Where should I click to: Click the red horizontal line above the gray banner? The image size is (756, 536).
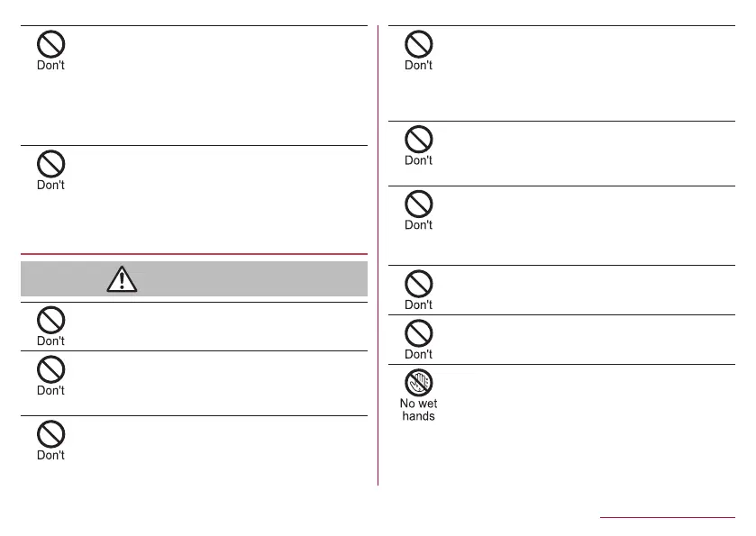pyautogui.click(x=194, y=254)
